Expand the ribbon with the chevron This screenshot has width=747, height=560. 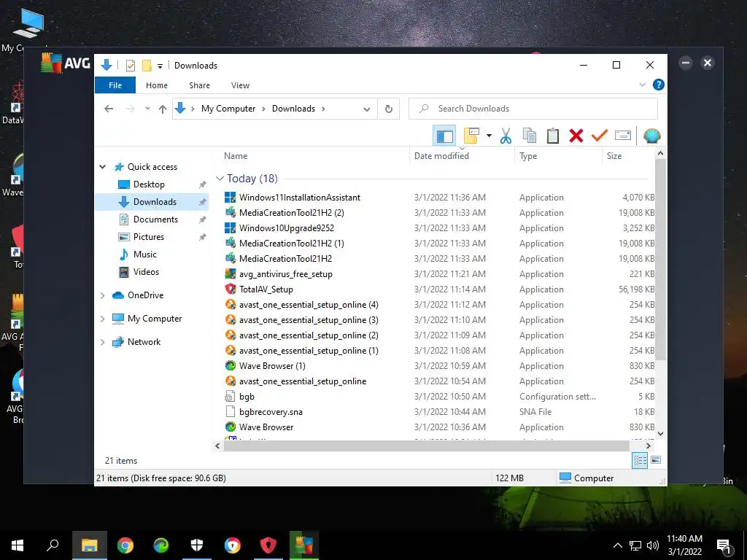tap(642, 85)
